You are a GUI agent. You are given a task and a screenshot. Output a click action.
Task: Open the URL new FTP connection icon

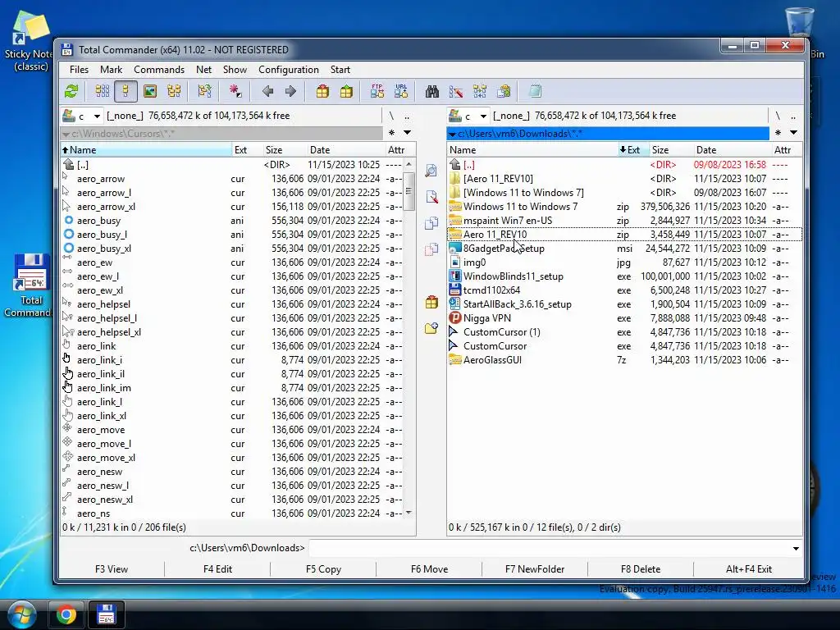coord(400,92)
